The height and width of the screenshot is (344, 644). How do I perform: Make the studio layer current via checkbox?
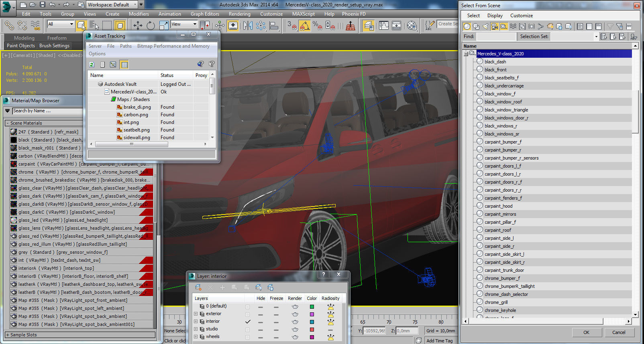point(247,329)
